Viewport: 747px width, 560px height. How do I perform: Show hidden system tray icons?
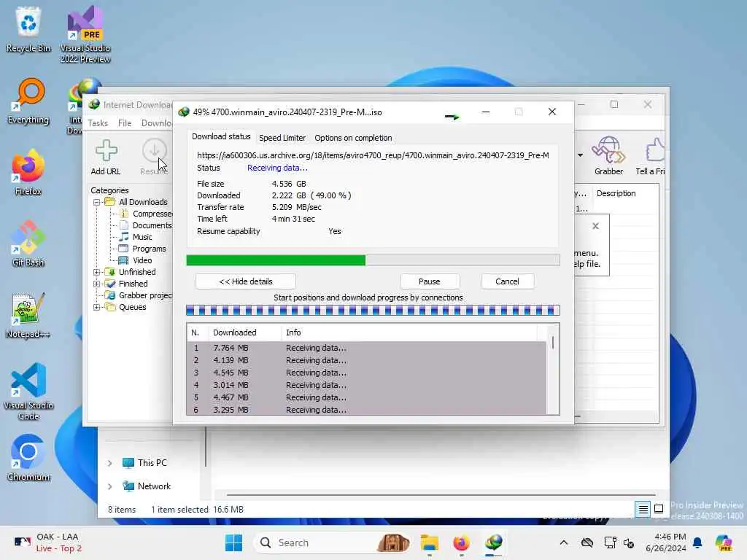[x=564, y=542]
